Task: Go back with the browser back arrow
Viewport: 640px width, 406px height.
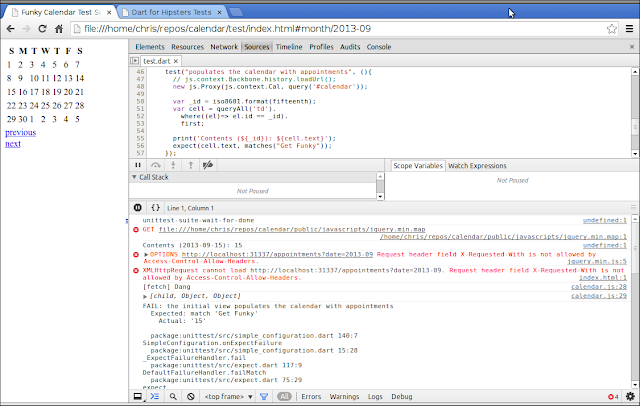Action: 11,29
